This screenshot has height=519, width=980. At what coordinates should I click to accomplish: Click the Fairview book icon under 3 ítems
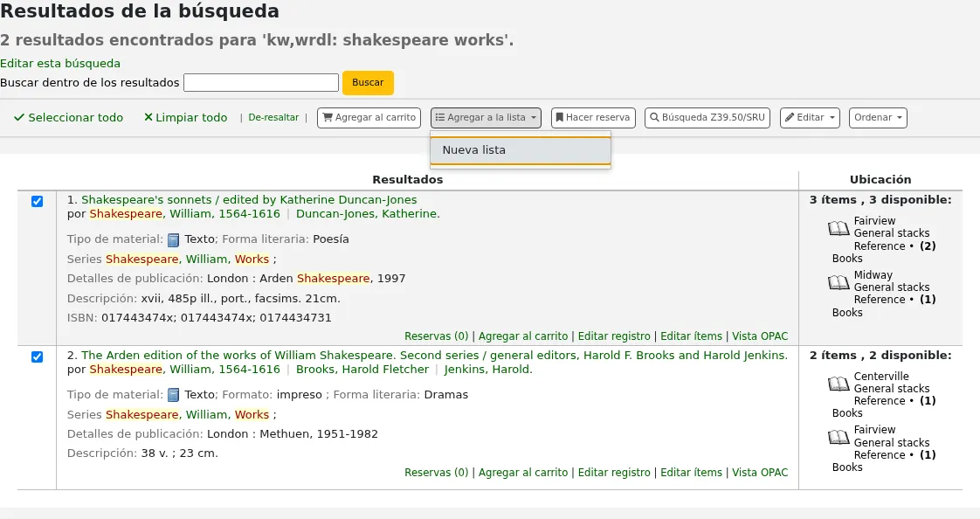[839, 228]
